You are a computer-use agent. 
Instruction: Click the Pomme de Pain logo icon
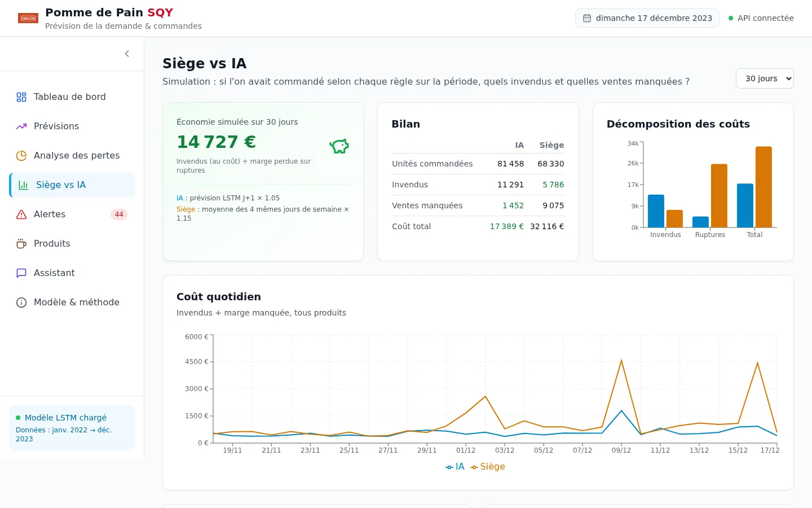[x=28, y=18]
